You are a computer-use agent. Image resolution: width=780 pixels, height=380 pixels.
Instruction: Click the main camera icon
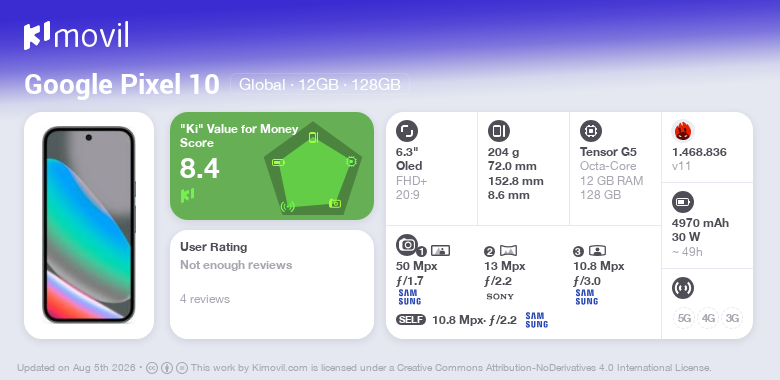point(407,245)
